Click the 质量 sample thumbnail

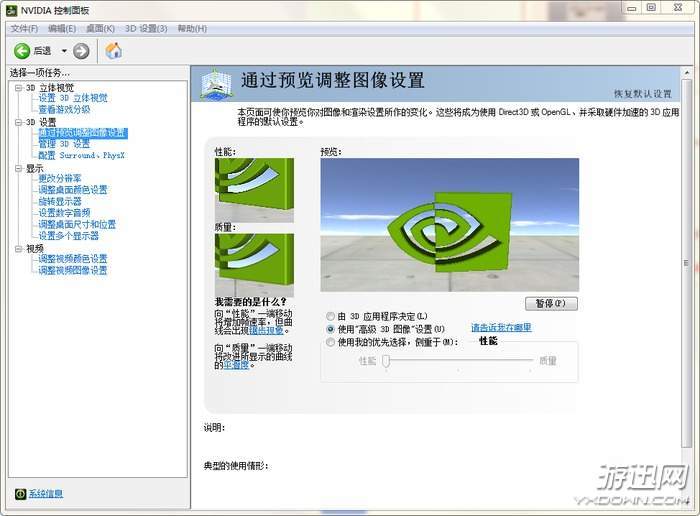(x=254, y=265)
